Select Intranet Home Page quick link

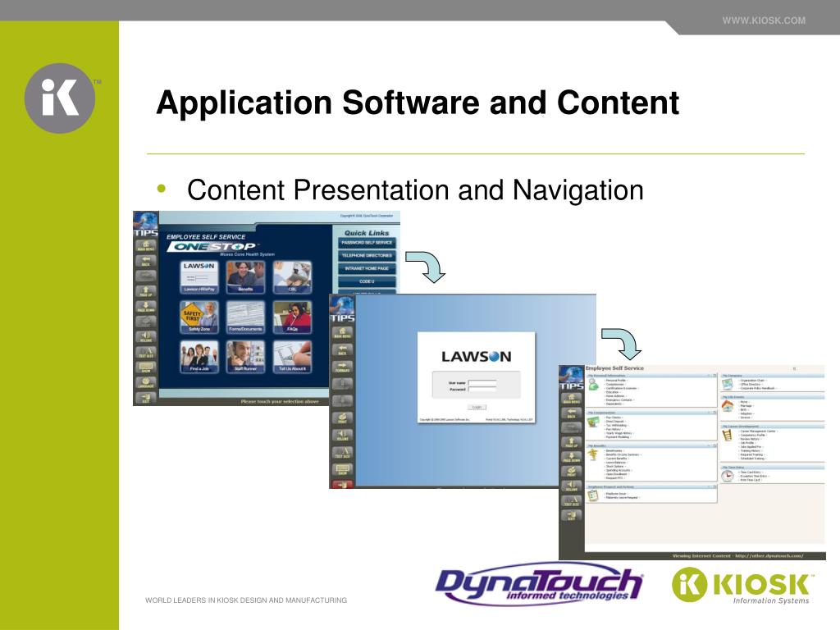pyautogui.click(x=367, y=268)
